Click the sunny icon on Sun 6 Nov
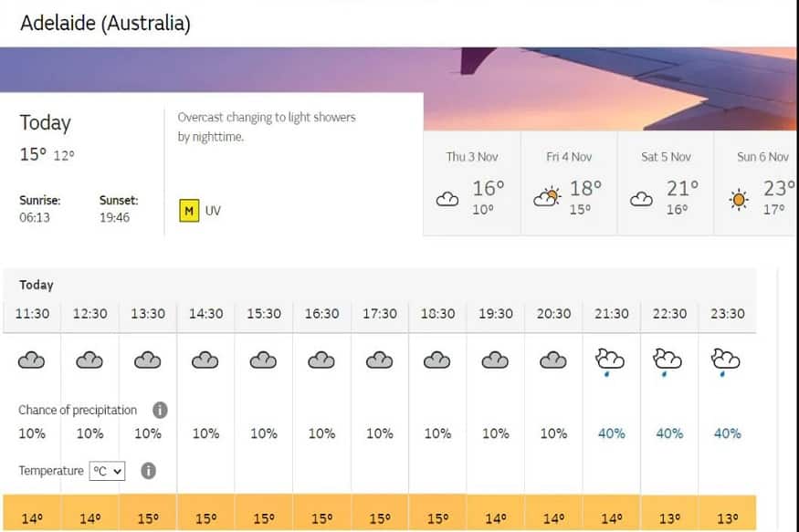 (739, 199)
